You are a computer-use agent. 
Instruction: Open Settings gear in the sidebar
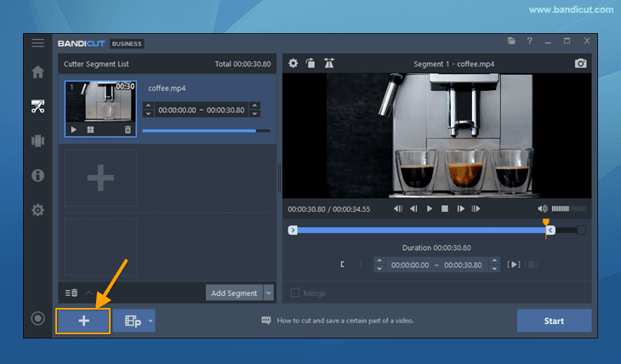38,210
